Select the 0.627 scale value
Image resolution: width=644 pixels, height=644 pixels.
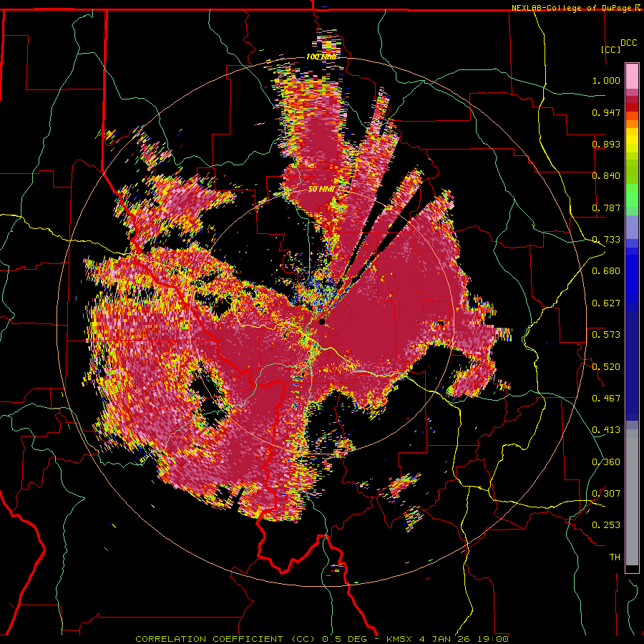point(606,303)
